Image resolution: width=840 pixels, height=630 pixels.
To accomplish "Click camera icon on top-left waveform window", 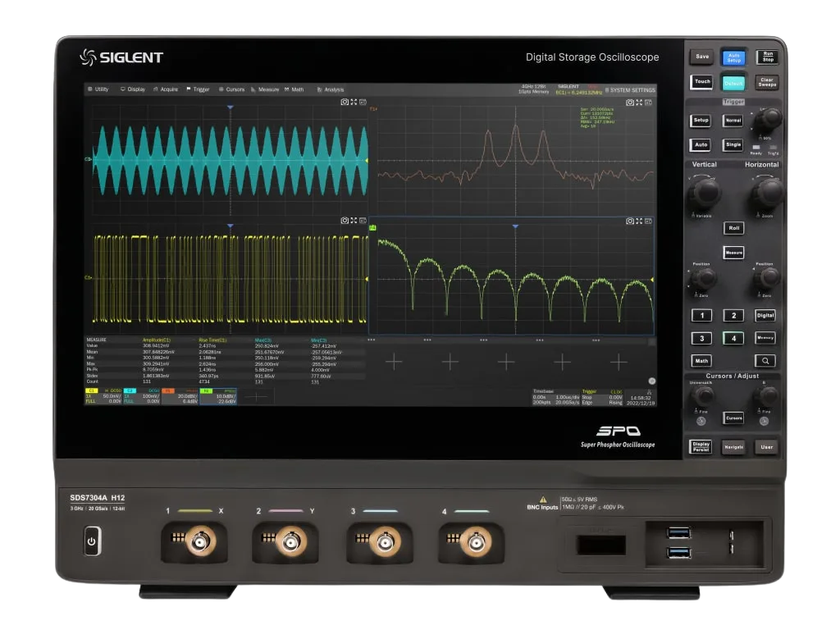I will pyautogui.click(x=345, y=103).
